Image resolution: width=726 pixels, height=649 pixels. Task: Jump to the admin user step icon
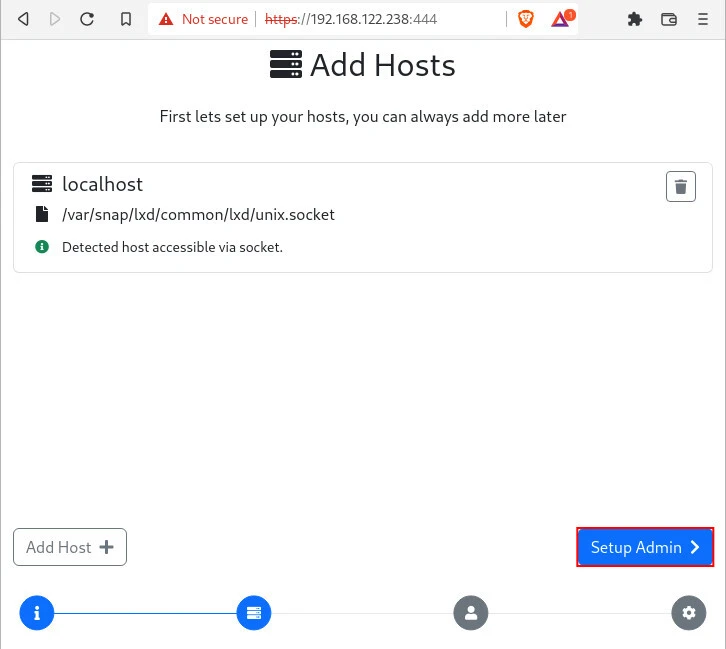click(470, 612)
